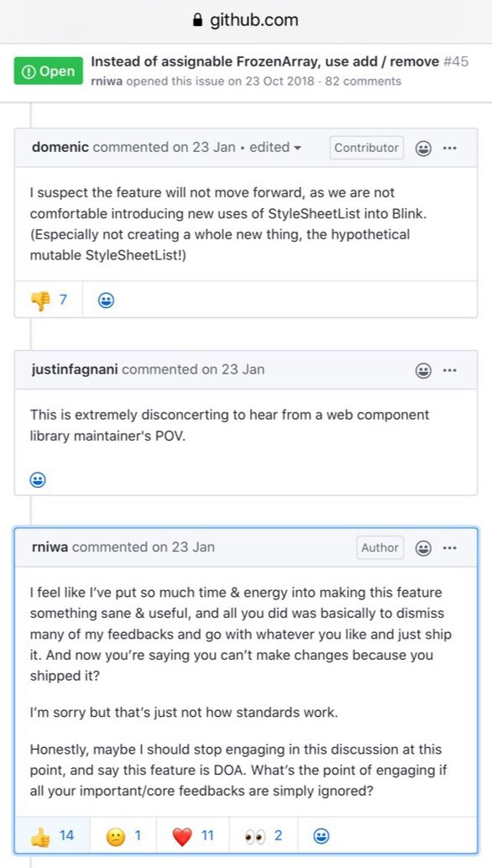Open the three-dot menu on domenic's comment

(x=450, y=149)
